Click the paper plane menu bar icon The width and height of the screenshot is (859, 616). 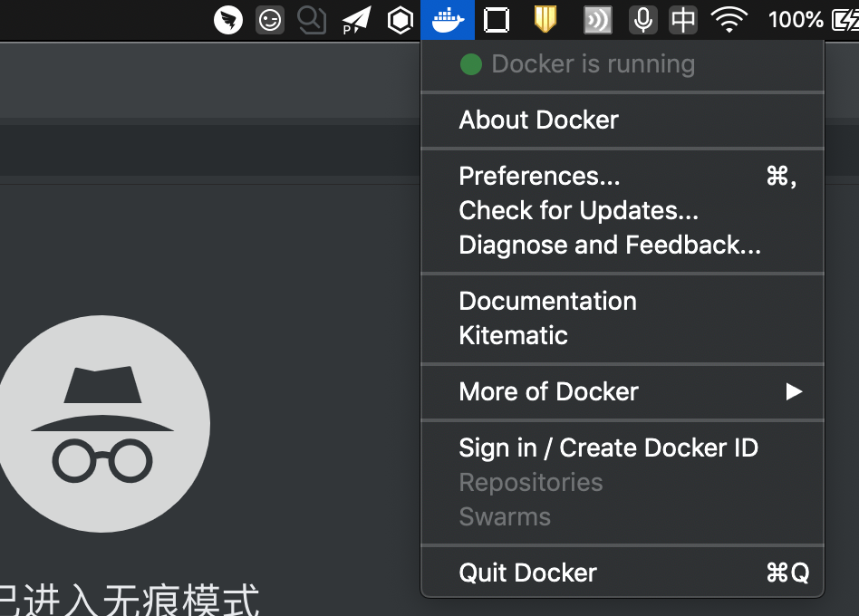click(x=356, y=20)
